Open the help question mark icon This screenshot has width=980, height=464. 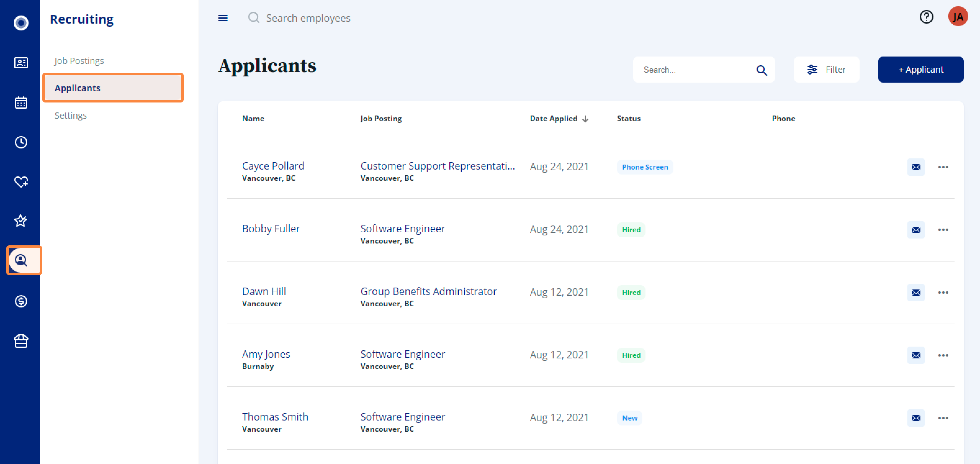tap(926, 17)
